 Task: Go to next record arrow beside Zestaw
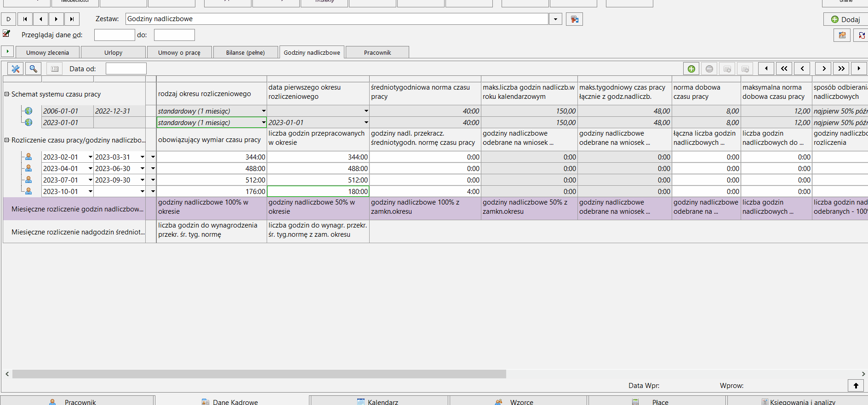[56, 19]
